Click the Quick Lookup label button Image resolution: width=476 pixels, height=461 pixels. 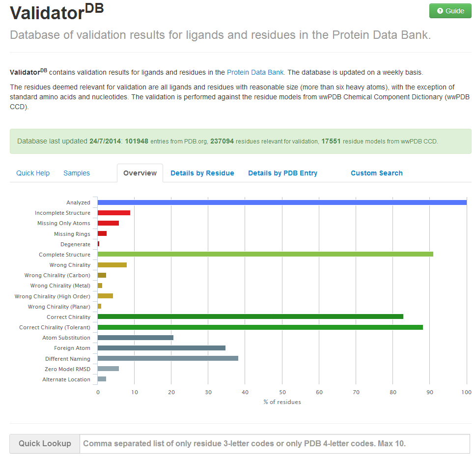[45, 444]
